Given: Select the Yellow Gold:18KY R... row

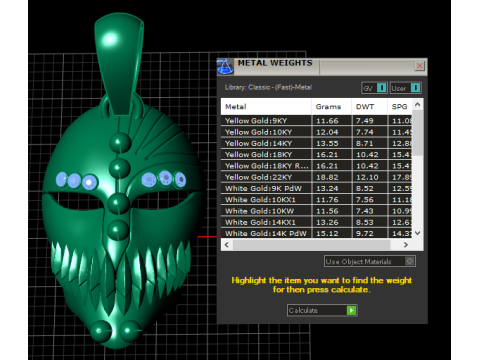Looking at the screenshot, I should (x=316, y=166).
